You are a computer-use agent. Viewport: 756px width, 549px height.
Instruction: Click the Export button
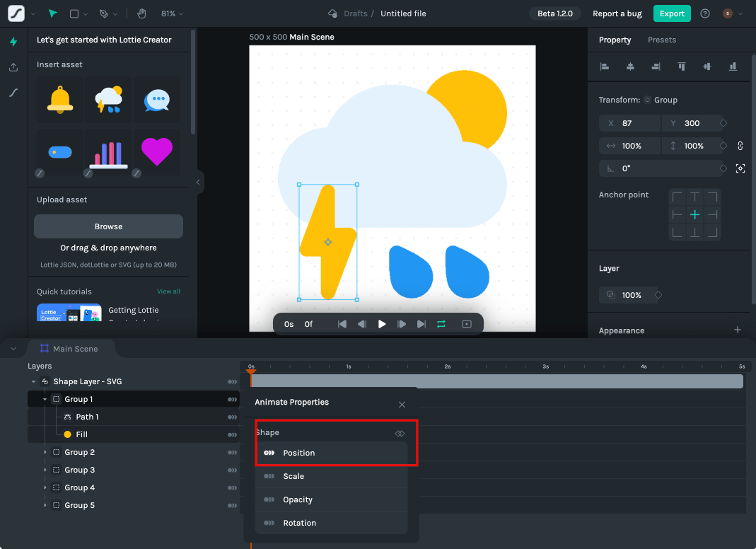tap(671, 13)
